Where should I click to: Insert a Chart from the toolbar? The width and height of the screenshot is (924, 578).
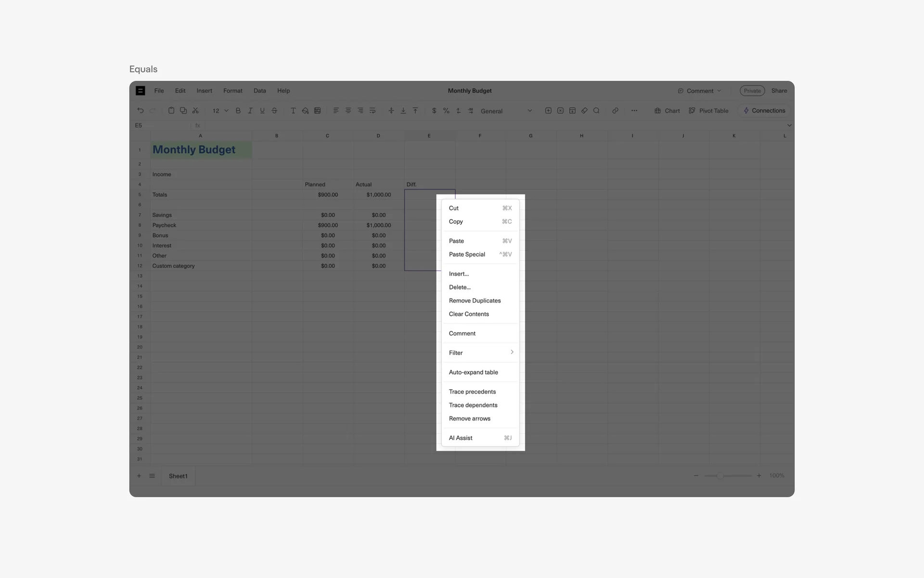[x=667, y=110]
